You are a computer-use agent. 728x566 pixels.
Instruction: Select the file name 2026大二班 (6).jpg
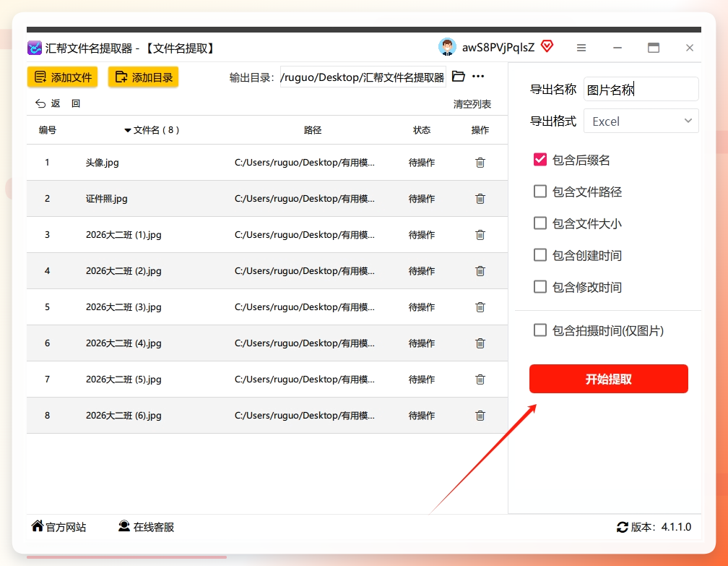123,416
